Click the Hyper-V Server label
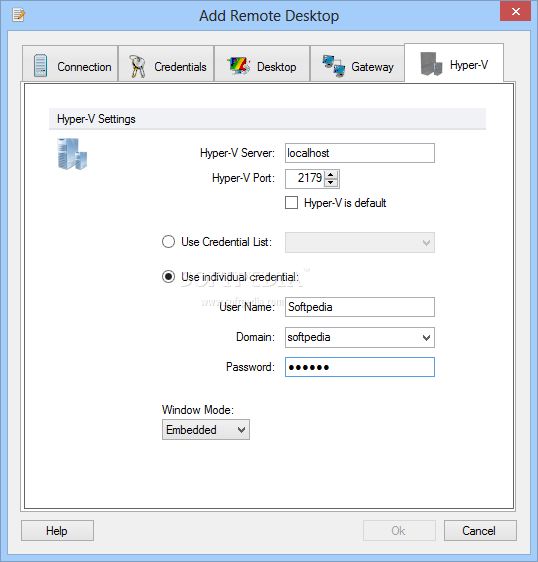The width and height of the screenshot is (538, 562). pos(237,153)
